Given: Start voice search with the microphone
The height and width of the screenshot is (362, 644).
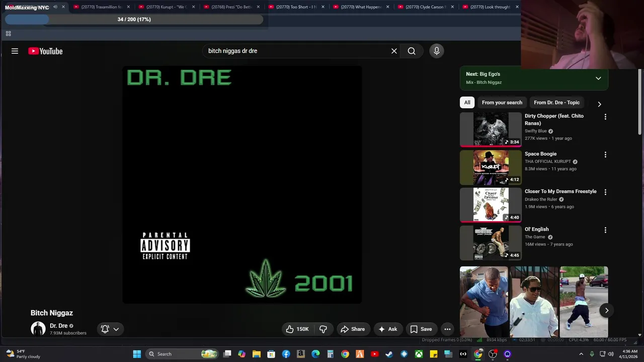Looking at the screenshot, I should [x=437, y=51].
